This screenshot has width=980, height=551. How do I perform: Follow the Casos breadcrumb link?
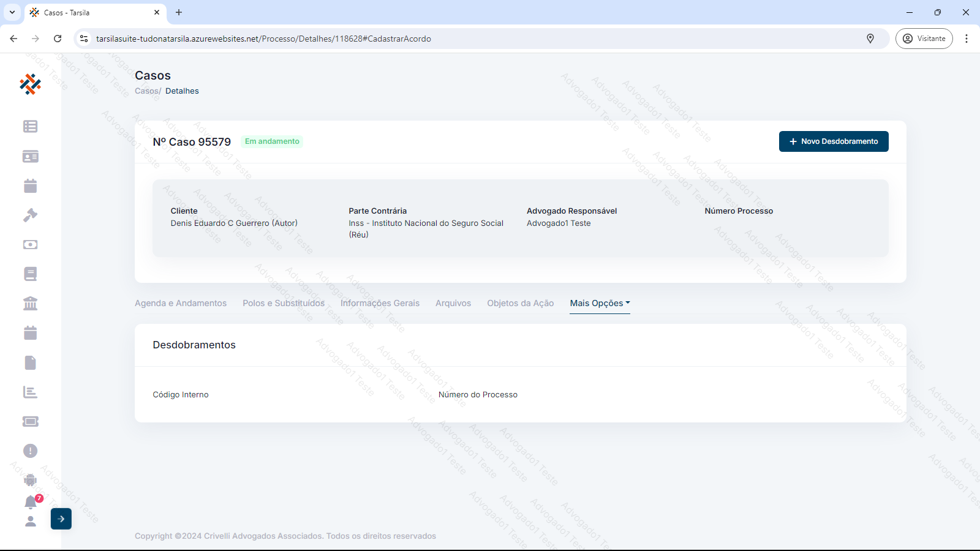(x=147, y=91)
